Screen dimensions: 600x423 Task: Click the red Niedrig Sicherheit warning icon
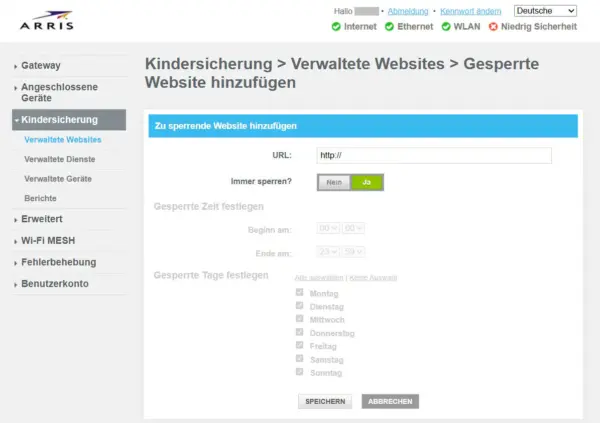[x=493, y=27]
